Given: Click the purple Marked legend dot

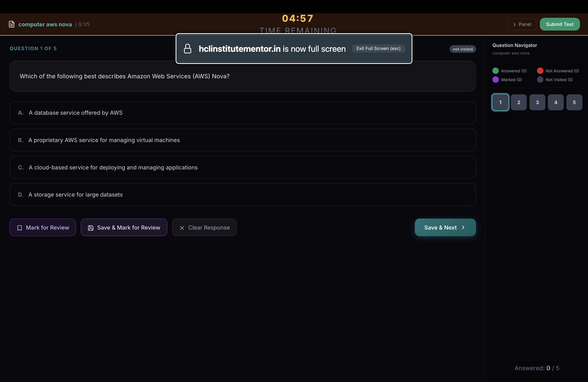Looking at the screenshot, I should click(x=495, y=80).
